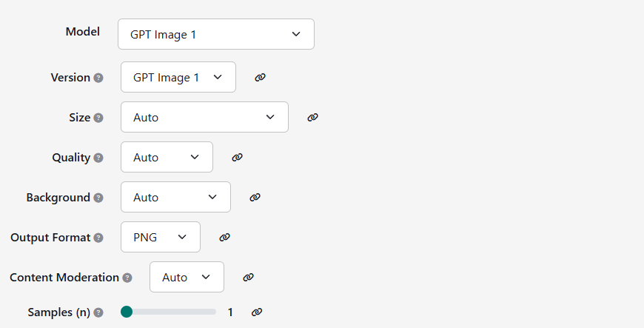Expand the Content Moderation dropdown
644x328 pixels.
coord(187,277)
